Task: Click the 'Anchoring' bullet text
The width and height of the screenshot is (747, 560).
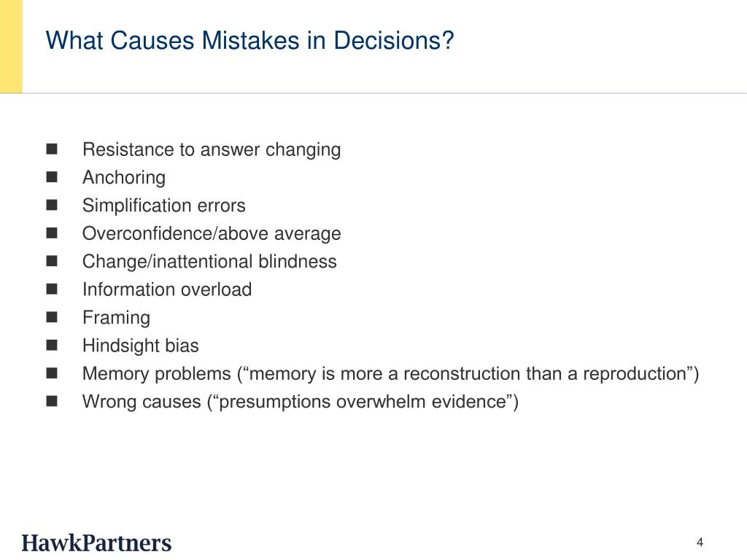Action: click(x=124, y=178)
